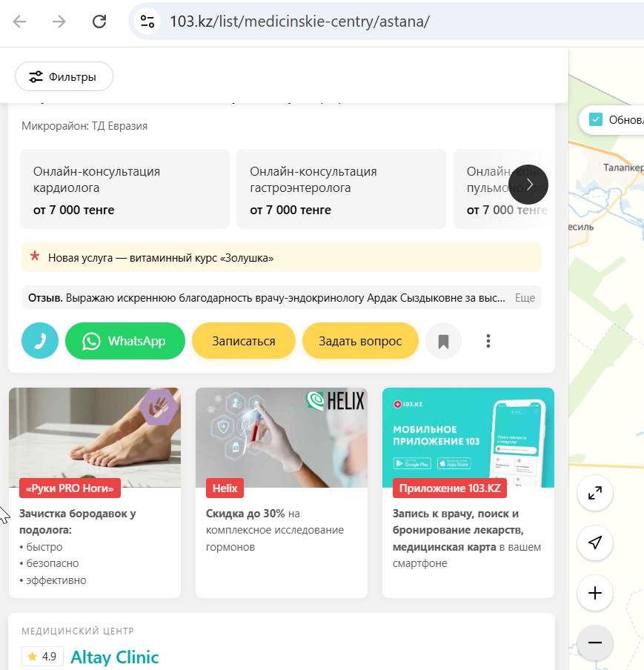Click Google Play badge in app banner
Viewport: 644px width, 670px height.
coord(412,464)
